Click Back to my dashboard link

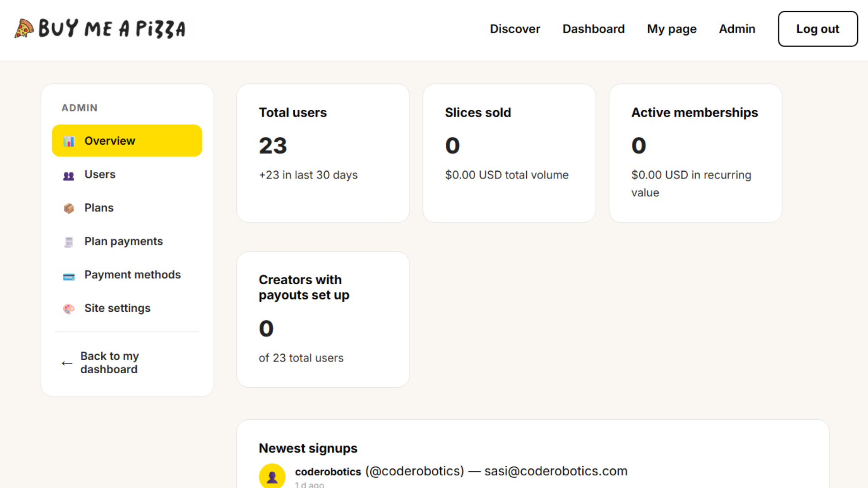pyautogui.click(x=109, y=362)
